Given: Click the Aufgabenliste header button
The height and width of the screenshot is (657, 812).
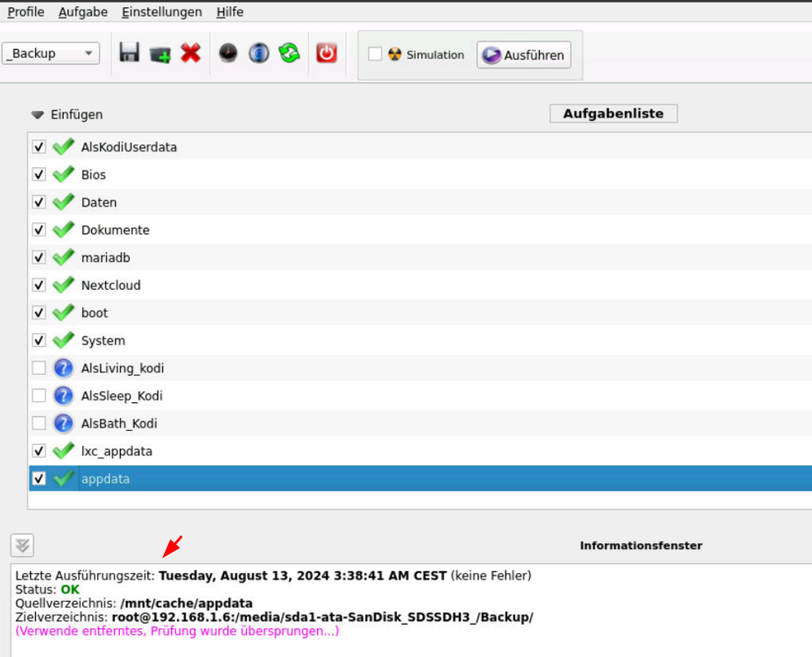Looking at the screenshot, I should point(613,113).
